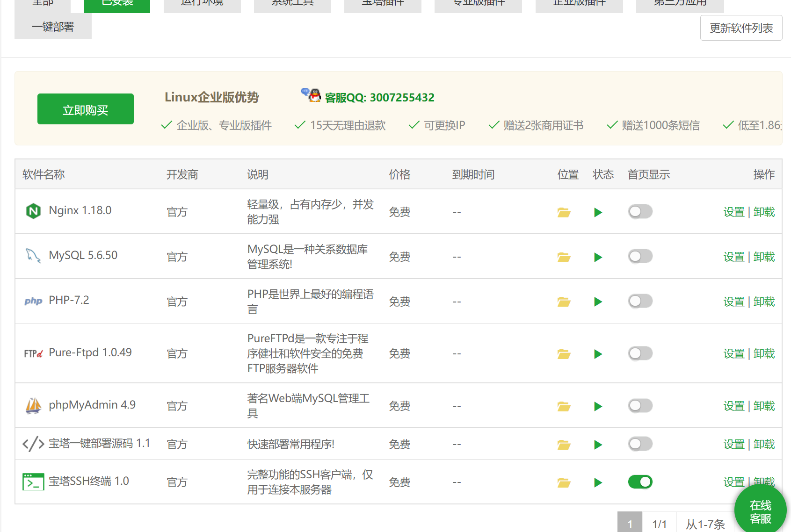Image resolution: width=791 pixels, height=532 pixels.
Task: Open 设置 for 宝塔SSH终端 1.0
Action: 733,482
